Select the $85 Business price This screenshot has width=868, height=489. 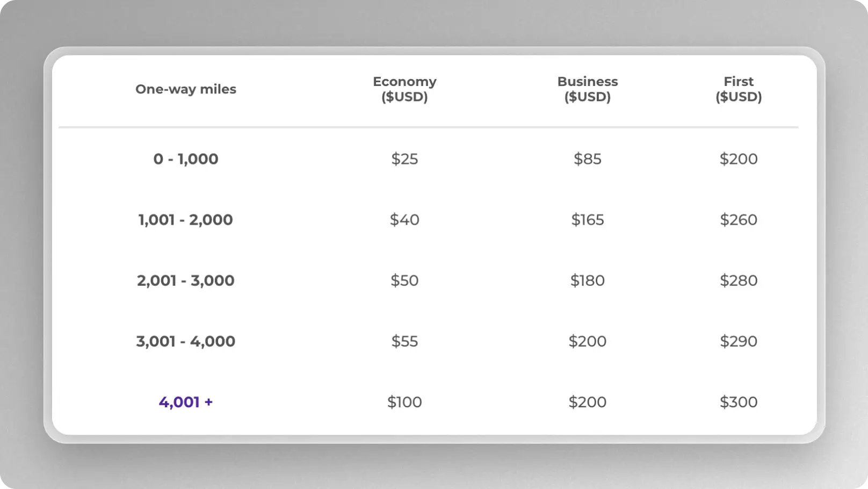coord(587,159)
